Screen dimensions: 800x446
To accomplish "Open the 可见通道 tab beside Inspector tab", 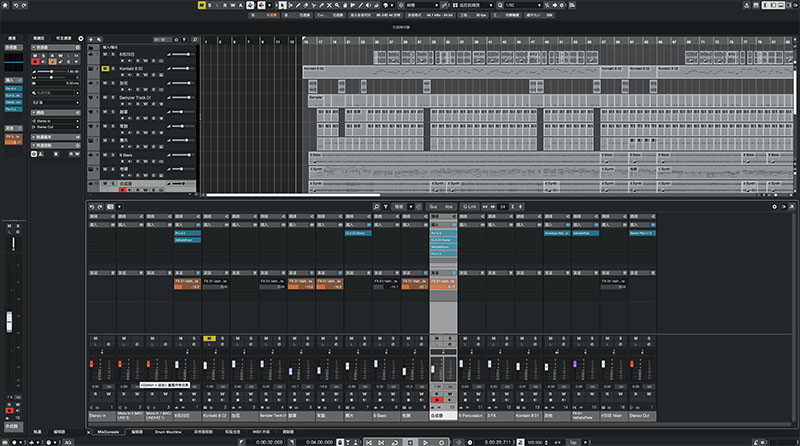I will (64, 38).
